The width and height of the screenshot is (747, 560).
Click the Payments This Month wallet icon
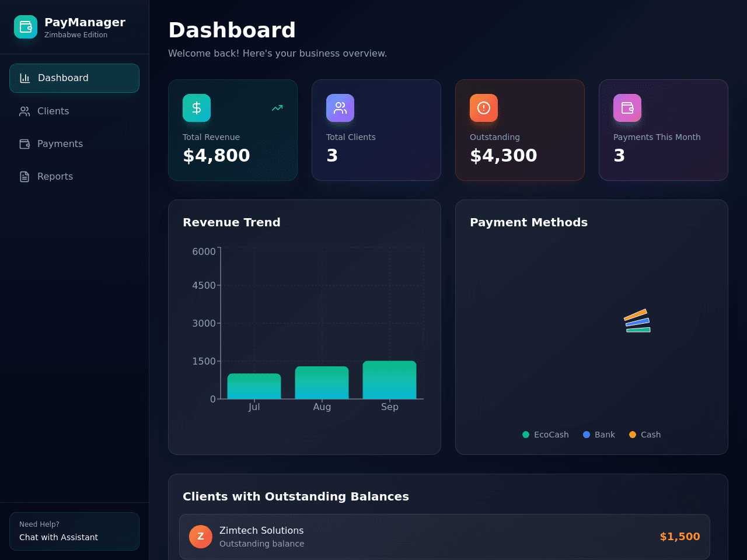tap(627, 108)
